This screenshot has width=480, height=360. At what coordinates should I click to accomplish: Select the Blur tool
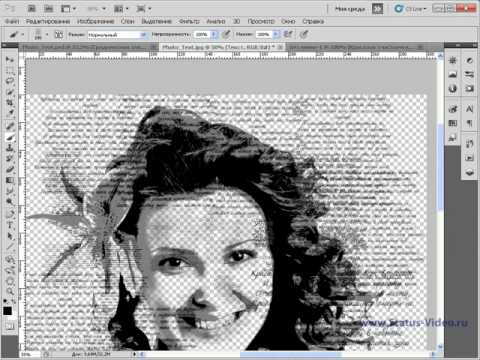click(x=10, y=191)
